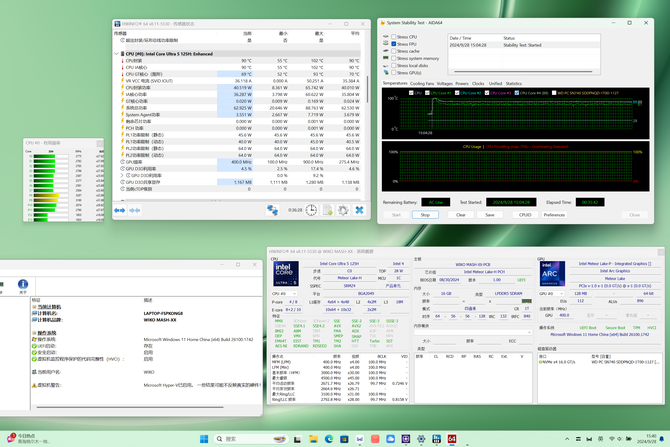
Task: Expand the GPU D3D utilization sub-item
Action: (x=122, y=177)
